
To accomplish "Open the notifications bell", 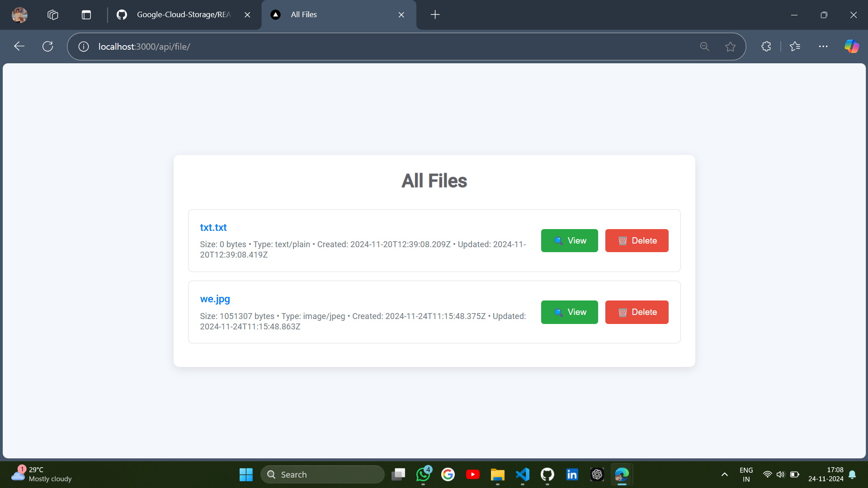I will coord(852,474).
